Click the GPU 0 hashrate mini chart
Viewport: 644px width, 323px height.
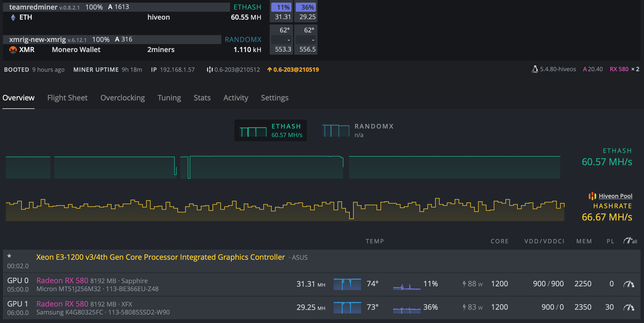tap(347, 284)
